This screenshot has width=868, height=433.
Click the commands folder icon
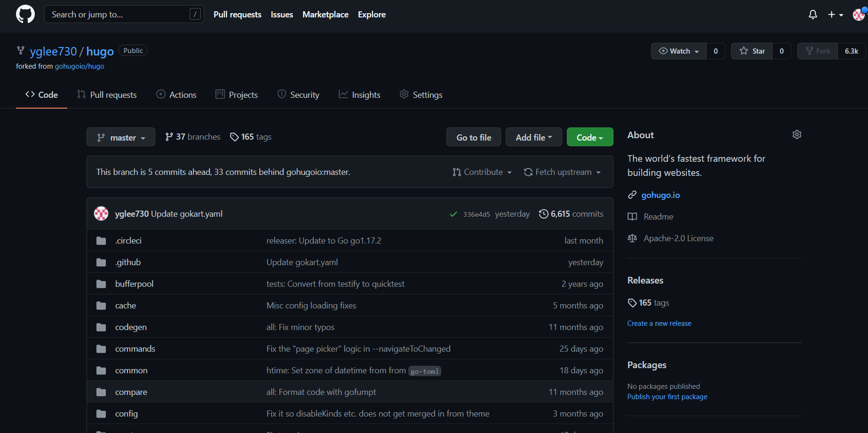tap(101, 349)
